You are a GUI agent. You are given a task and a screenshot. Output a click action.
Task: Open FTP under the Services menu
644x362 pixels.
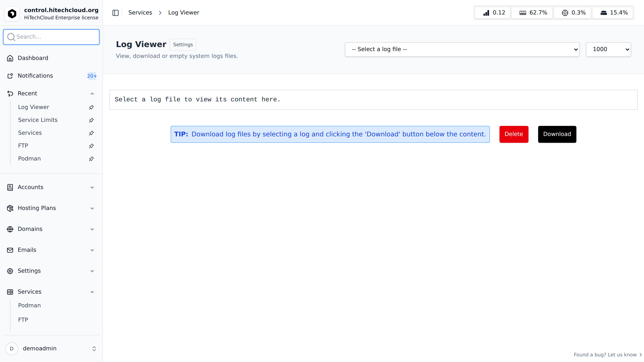point(23,320)
